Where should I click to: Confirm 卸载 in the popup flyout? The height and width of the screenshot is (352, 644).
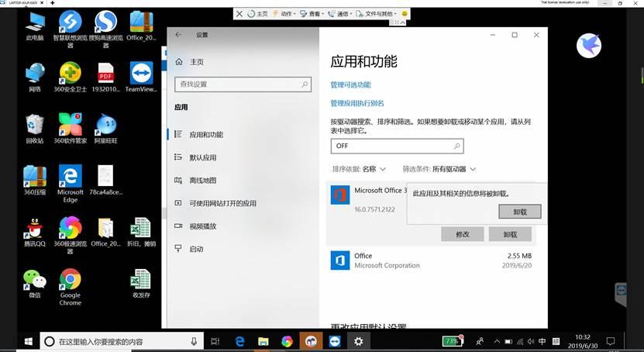coord(519,212)
